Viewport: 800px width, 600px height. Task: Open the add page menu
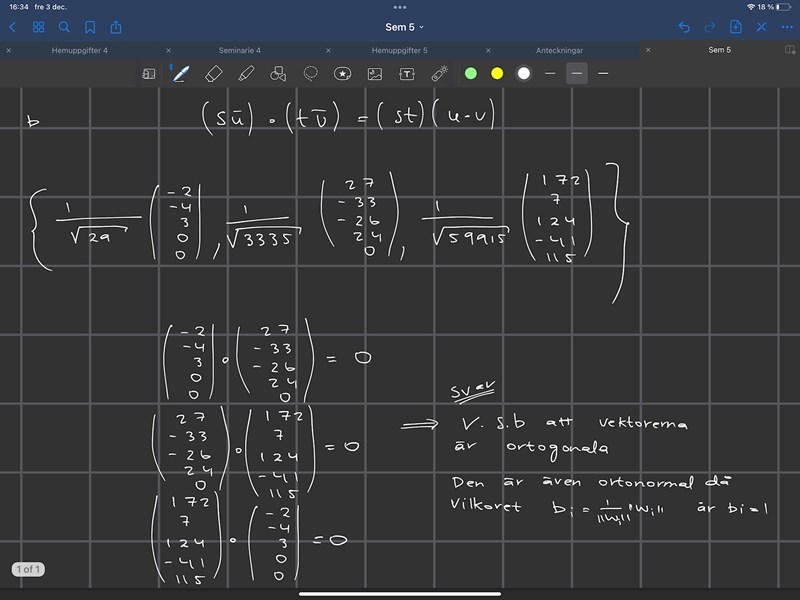(x=735, y=27)
